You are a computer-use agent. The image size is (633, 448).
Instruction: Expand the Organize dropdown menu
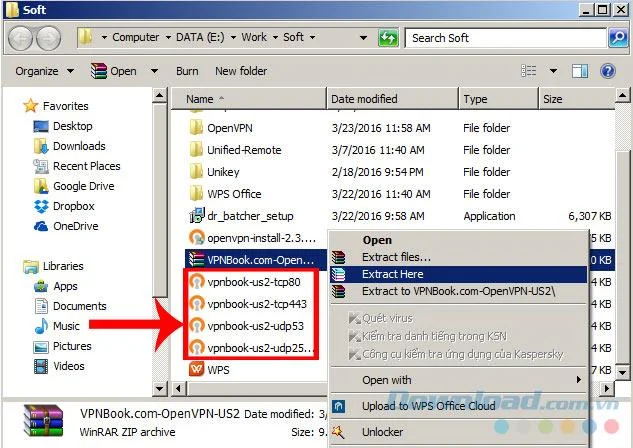[x=44, y=71]
